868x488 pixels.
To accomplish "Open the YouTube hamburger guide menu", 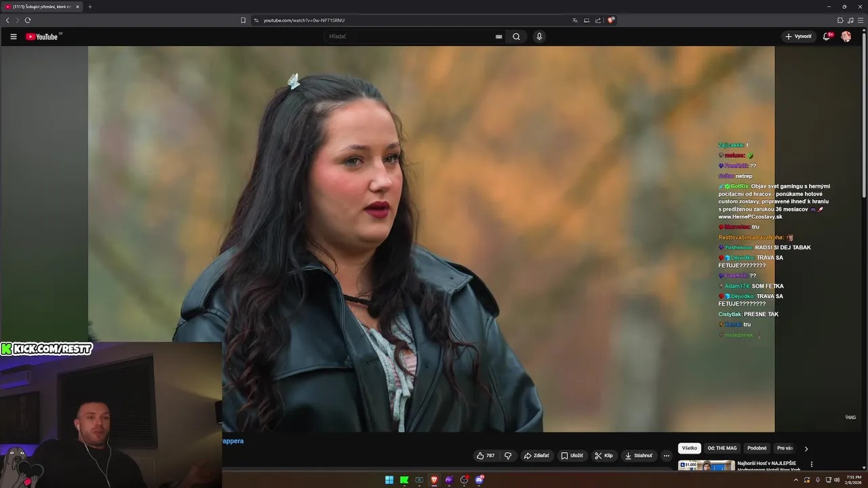I will (14, 37).
